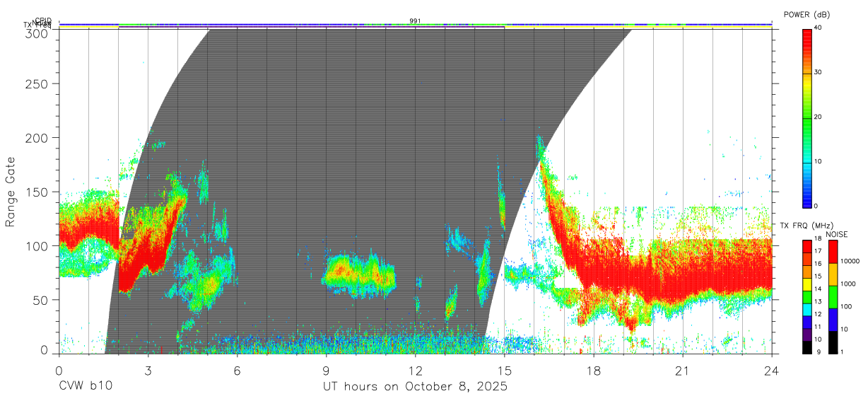This screenshot has width=868, height=401.
Task: Pick the red 17–18 MHz swatch in the TX FRQ legend
Action: click(x=807, y=247)
